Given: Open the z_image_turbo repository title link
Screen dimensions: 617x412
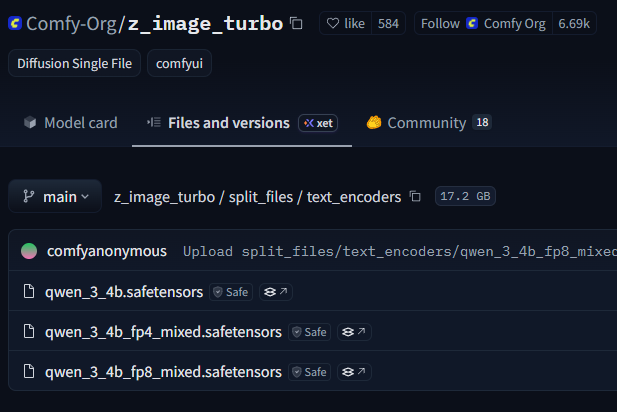Looking at the screenshot, I should (205, 24).
